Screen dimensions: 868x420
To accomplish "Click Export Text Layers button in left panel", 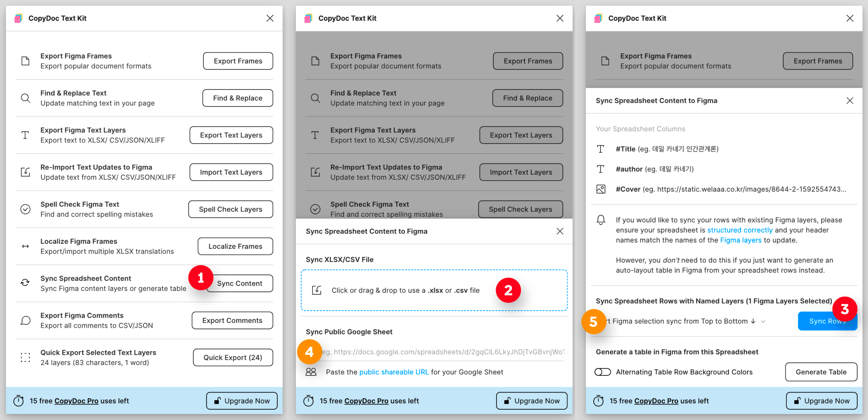I will pyautogui.click(x=231, y=135).
